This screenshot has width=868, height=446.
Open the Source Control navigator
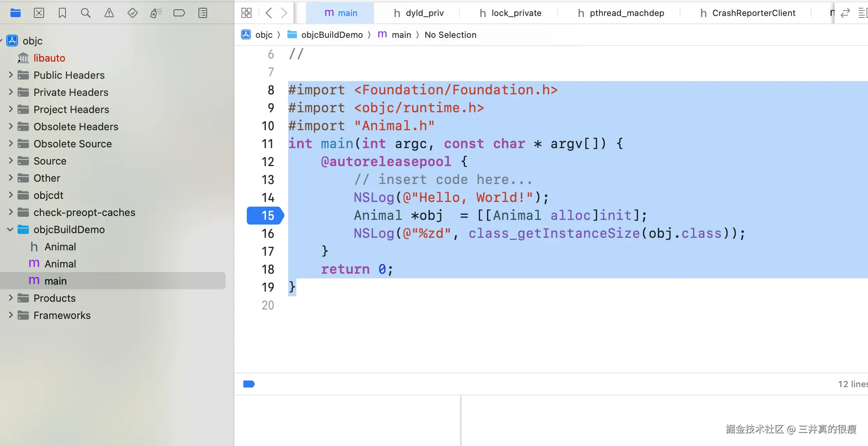[39, 13]
